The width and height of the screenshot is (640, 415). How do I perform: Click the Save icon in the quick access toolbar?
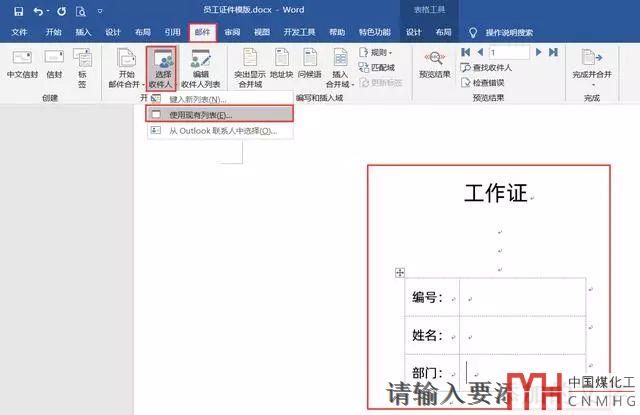19,11
